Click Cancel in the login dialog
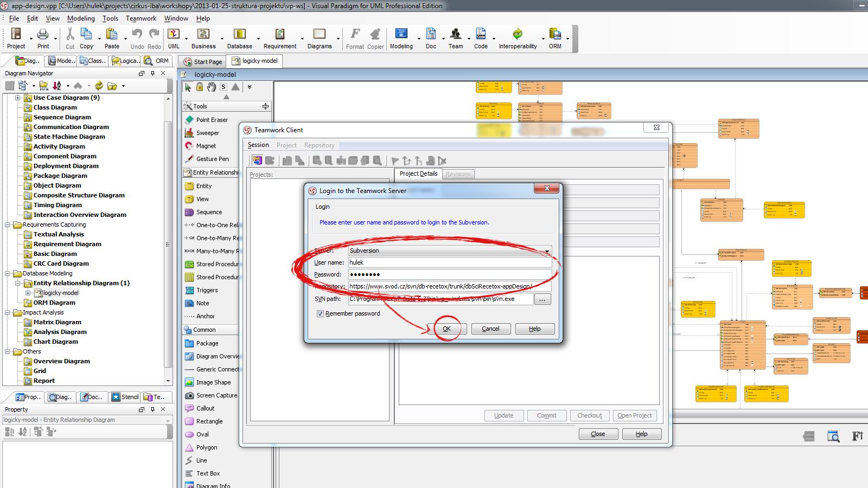 pos(491,329)
